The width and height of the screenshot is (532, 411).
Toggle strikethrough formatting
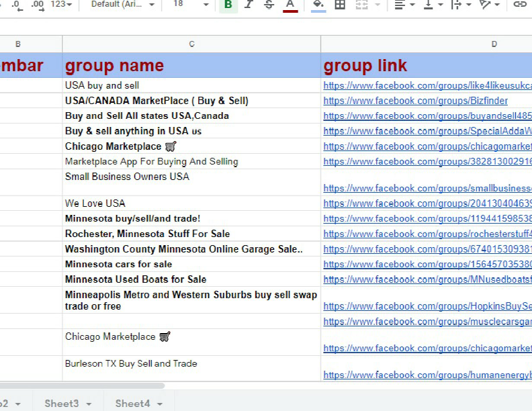(x=269, y=5)
